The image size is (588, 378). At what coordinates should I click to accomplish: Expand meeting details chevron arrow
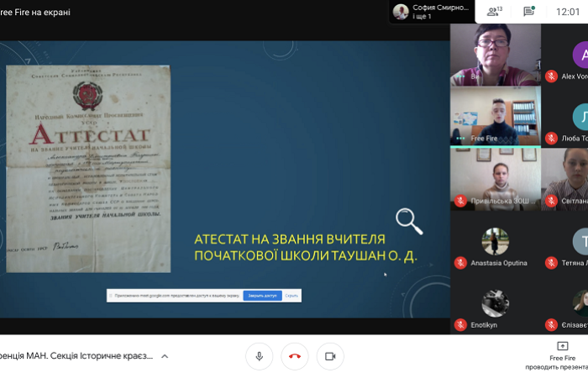click(x=165, y=356)
